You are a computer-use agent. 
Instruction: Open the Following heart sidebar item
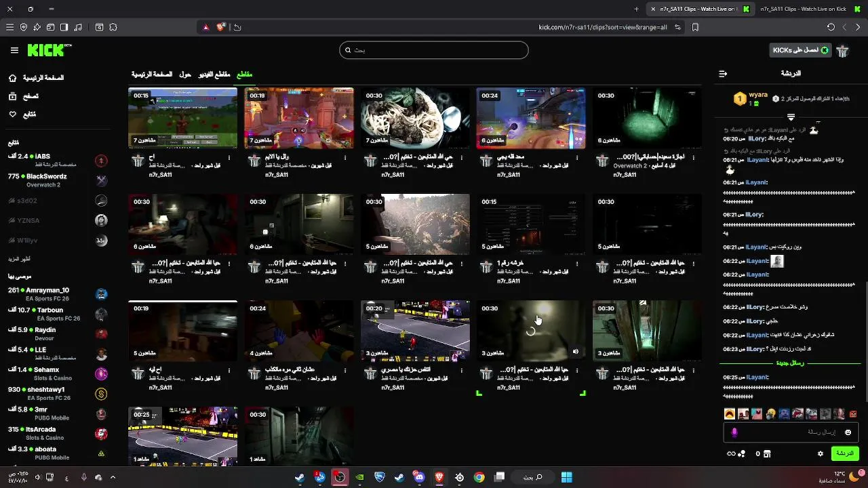click(x=22, y=115)
